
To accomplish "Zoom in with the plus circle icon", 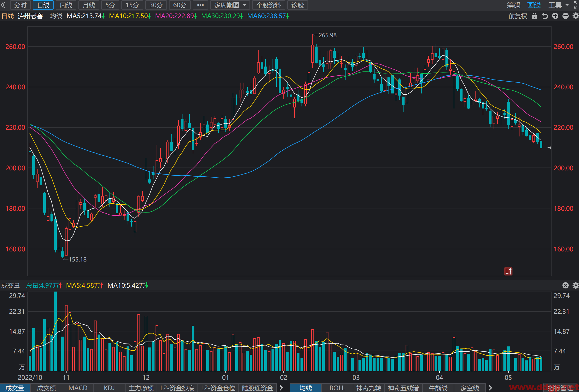I will (555, 16).
